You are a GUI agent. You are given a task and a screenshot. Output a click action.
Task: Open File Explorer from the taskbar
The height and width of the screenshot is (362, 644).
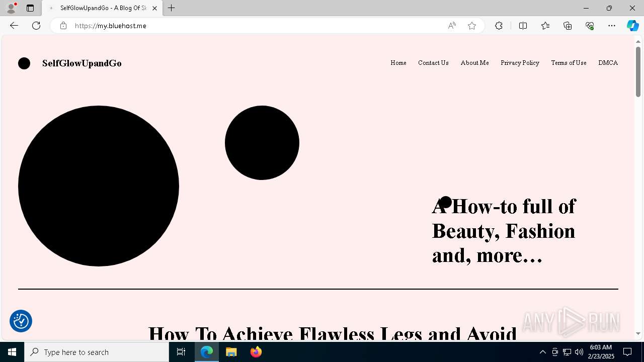(x=231, y=352)
